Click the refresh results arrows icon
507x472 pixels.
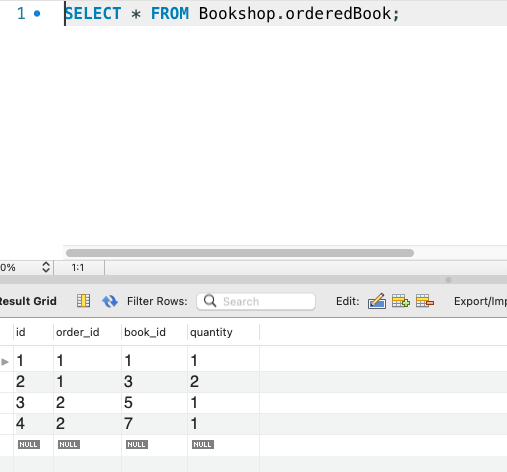click(110, 301)
